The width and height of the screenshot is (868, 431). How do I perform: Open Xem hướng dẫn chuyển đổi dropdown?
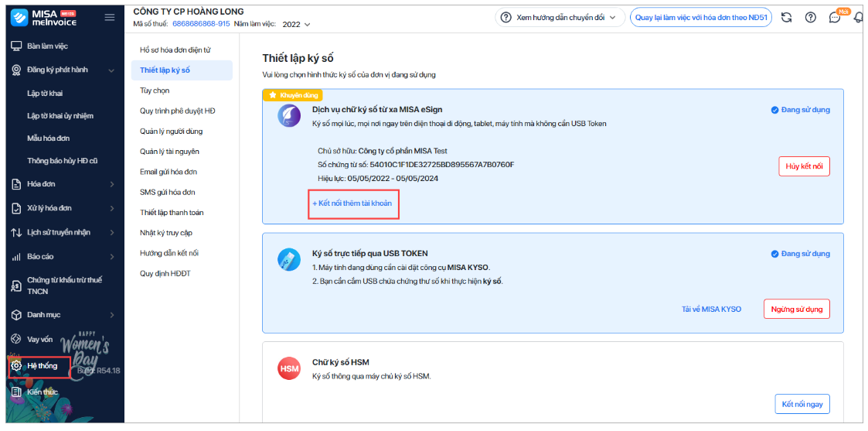(x=560, y=17)
